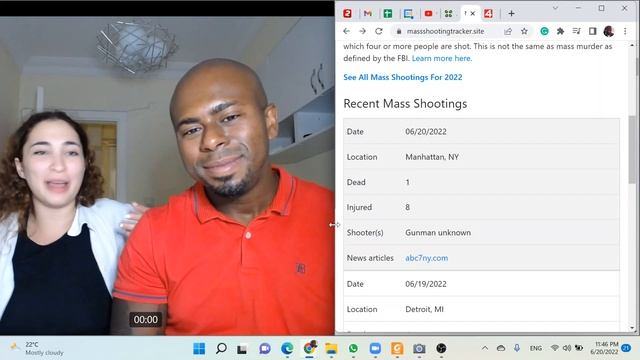
Task: Open the abc7ny.com news article
Action: [427, 258]
